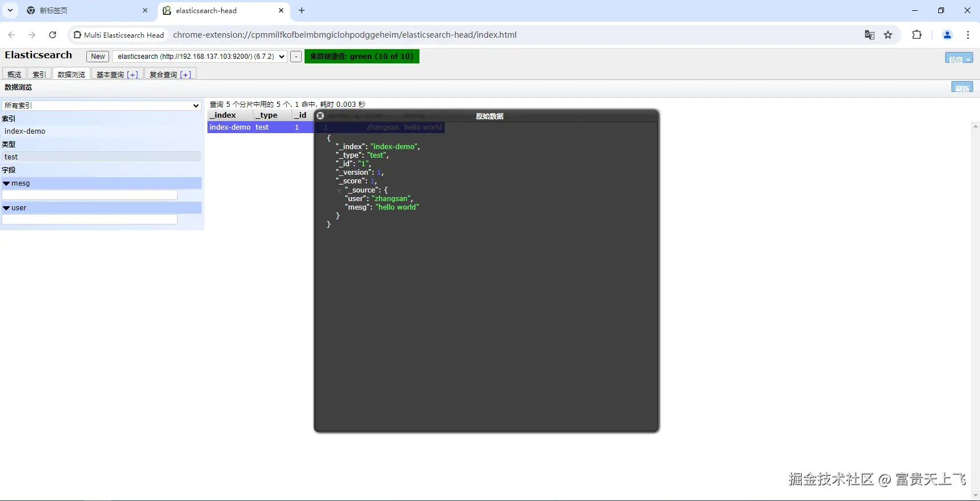Click the address bar URL
Image resolution: width=980 pixels, height=501 pixels.
(345, 35)
